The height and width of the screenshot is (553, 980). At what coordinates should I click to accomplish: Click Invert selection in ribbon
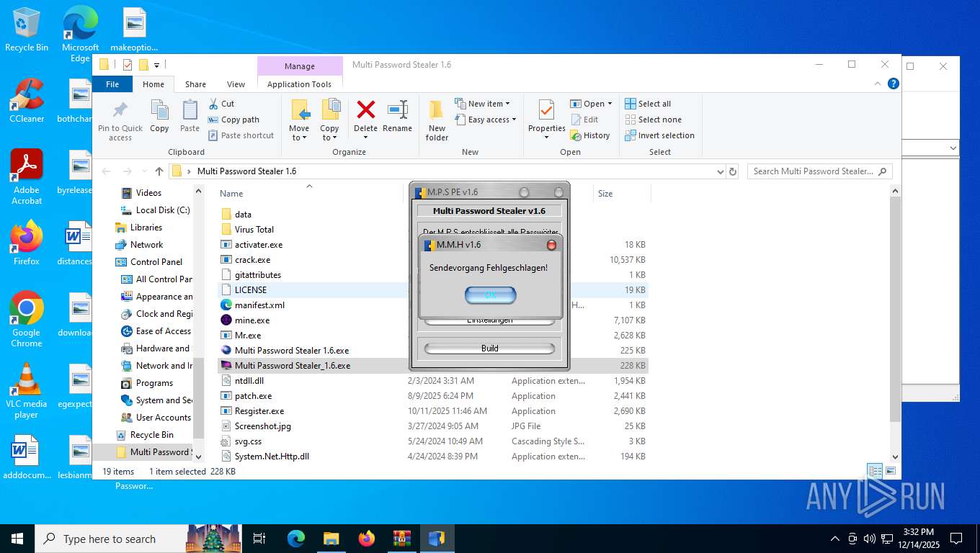[659, 135]
